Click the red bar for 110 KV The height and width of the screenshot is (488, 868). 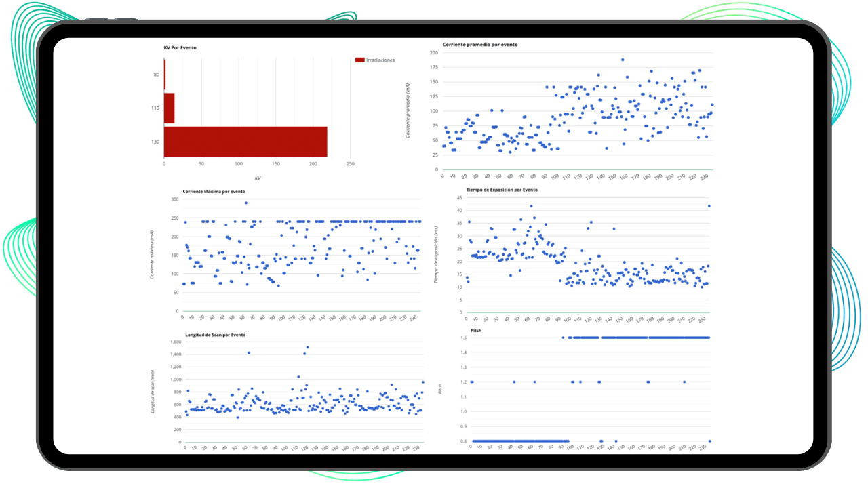[169, 108]
